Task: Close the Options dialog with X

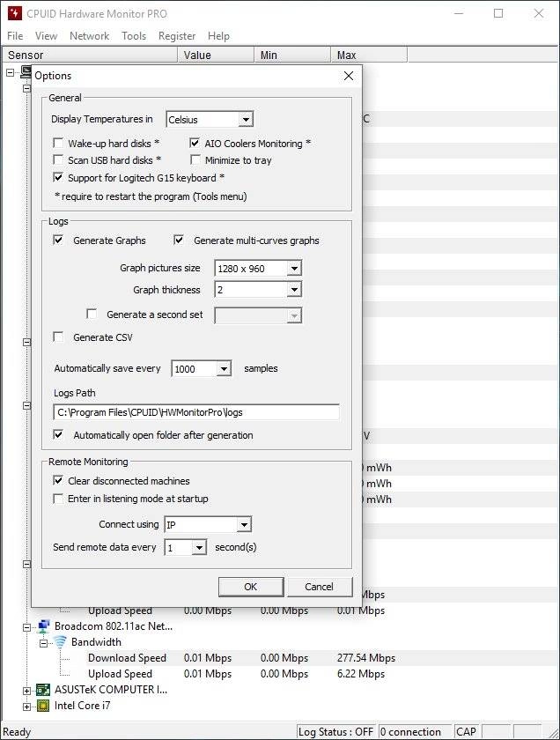Action: [x=349, y=76]
